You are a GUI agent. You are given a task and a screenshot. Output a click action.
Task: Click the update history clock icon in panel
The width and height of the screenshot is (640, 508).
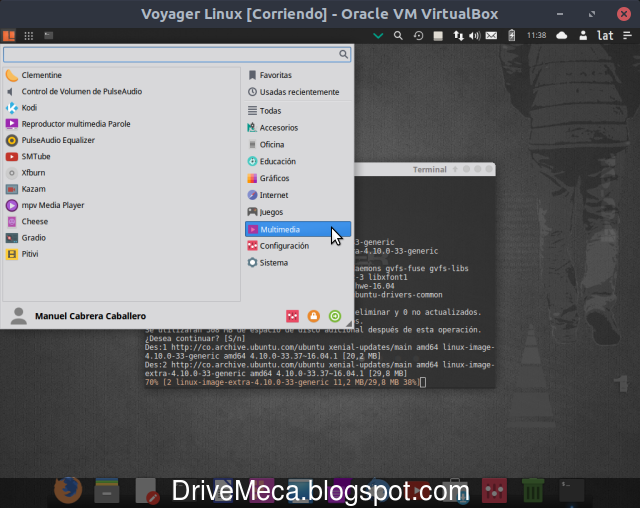click(x=418, y=36)
